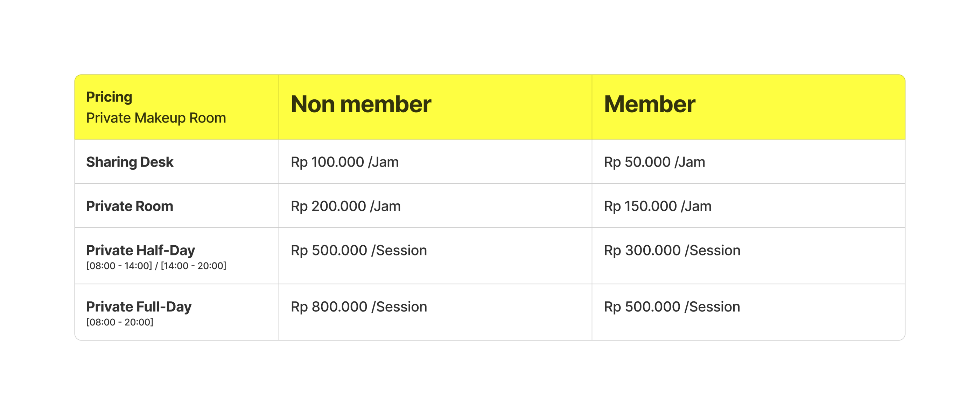Select the Private Full-Day row label
Screen dimensions: 980x415
(139, 307)
